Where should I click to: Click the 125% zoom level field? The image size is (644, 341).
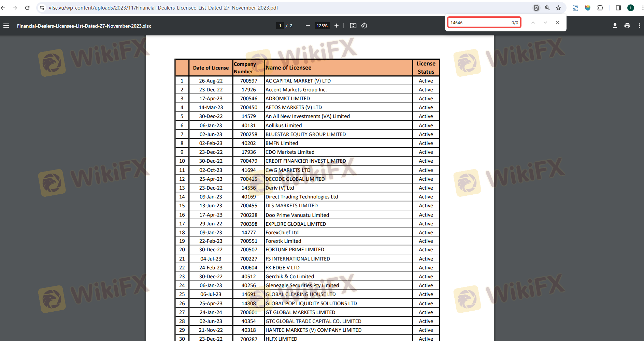click(322, 26)
